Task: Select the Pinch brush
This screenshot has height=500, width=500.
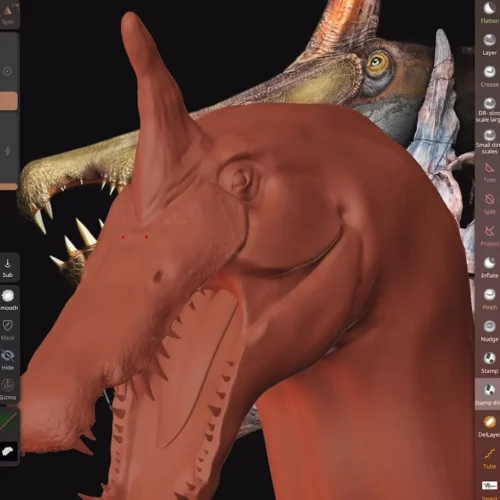Action: click(489, 299)
